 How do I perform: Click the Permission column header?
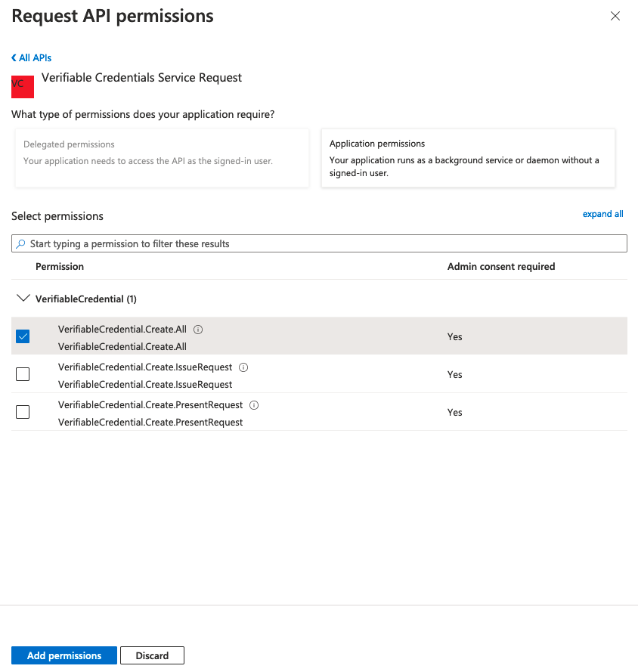tap(60, 267)
